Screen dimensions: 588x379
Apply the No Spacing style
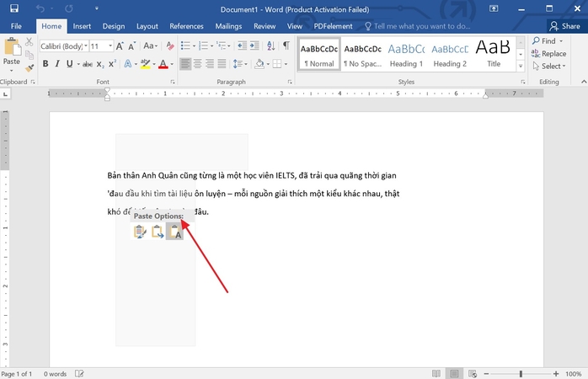point(362,55)
